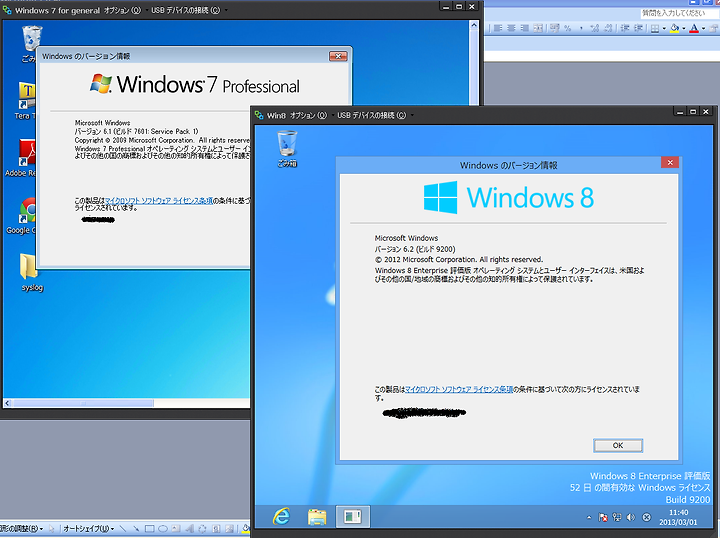720x538 pixels.
Task: Click up scroll arrow in Windows 7 VM window
Action: click(474, 25)
